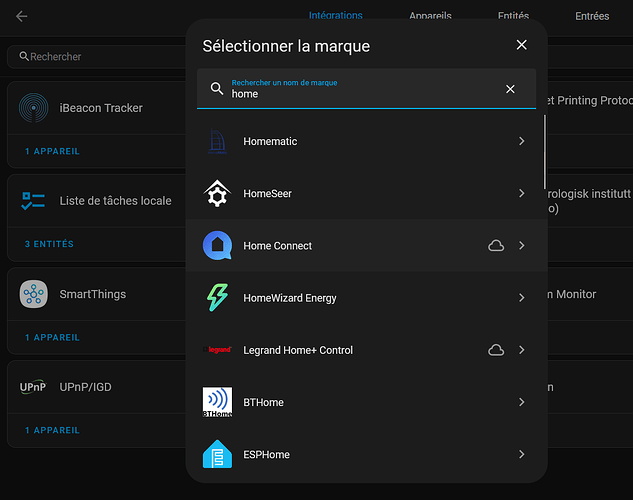Select the Home Connect brand name
The width and height of the screenshot is (633, 500).
pyautogui.click(x=277, y=246)
